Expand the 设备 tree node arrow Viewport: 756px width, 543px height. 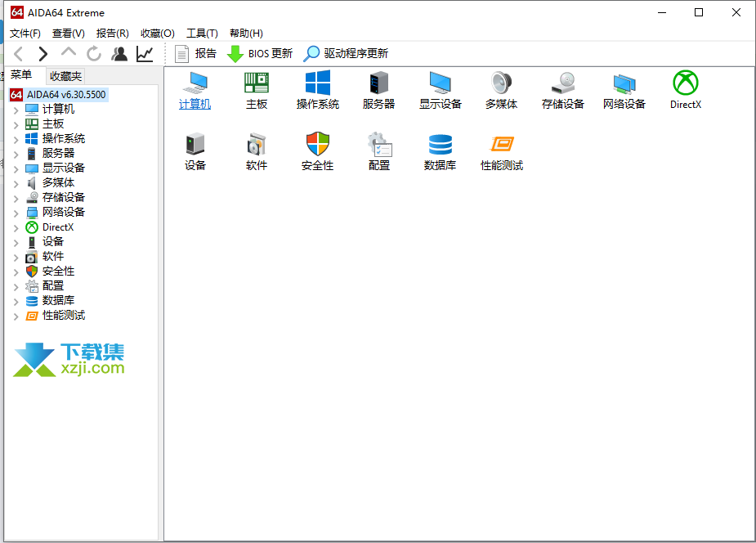tap(16, 243)
